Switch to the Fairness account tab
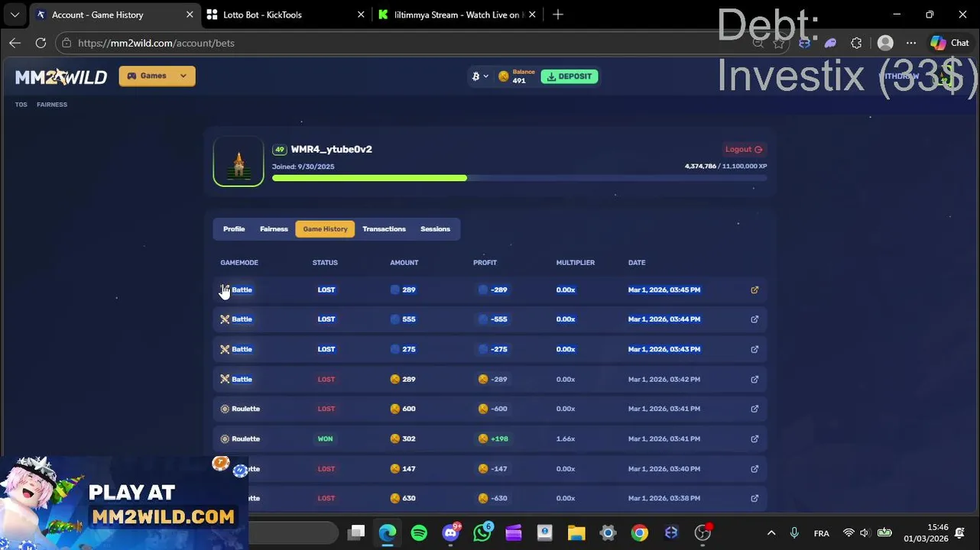Viewport: 980px width, 550px height. tap(274, 229)
